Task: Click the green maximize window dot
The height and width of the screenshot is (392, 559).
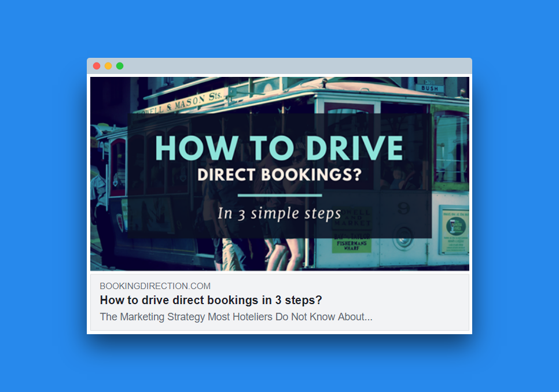Action: click(120, 66)
